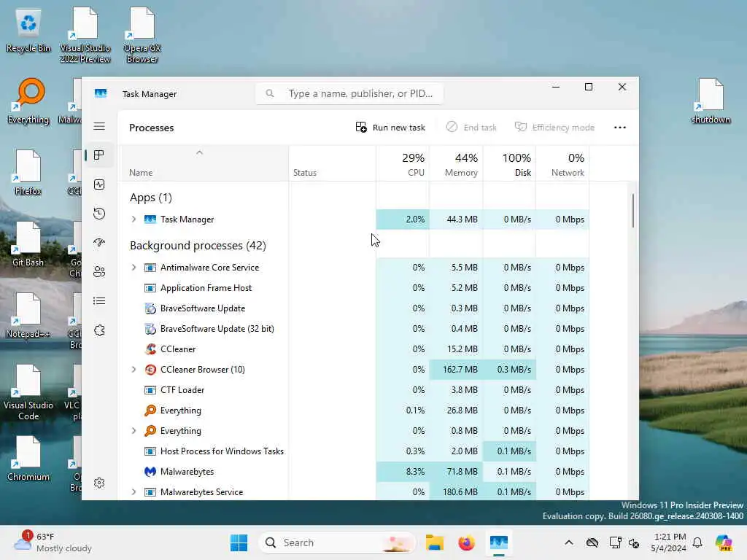Open the Notepad++ desktop shortcut
The width and height of the screenshot is (747, 560).
[x=28, y=316]
